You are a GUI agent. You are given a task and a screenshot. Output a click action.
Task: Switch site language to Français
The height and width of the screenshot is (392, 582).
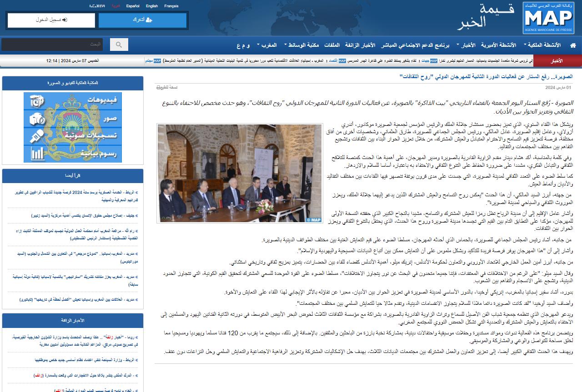(x=171, y=6)
